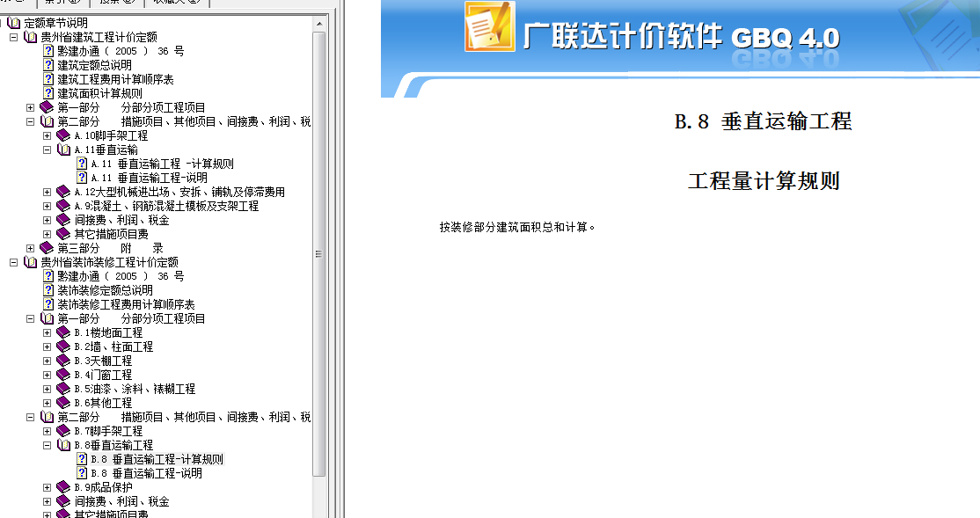Select the 装饰装修定额总说明 topic label
Viewport: 980px width, 518px height.
coord(105,290)
